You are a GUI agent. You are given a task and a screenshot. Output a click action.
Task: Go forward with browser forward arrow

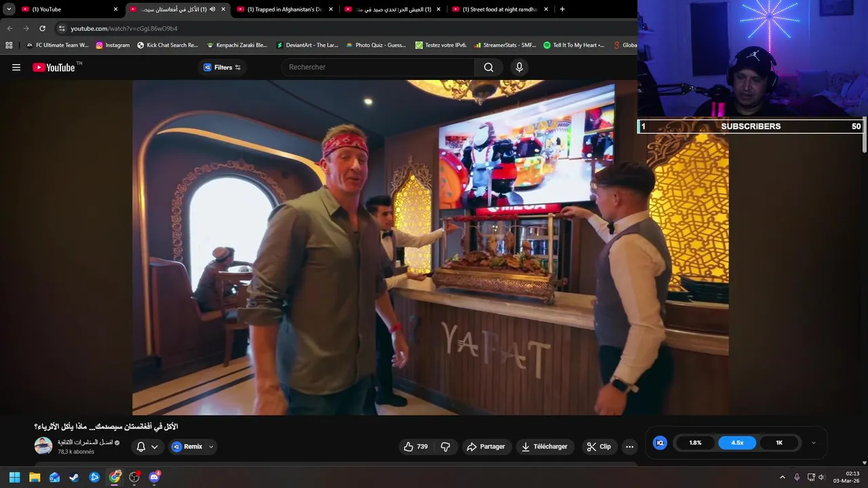pos(26,28)
